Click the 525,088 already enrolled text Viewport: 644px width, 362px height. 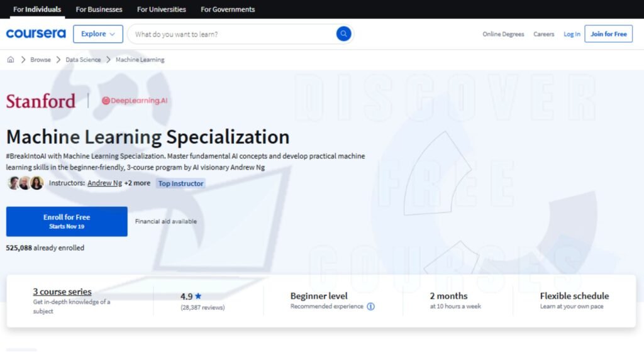[45, 248]
